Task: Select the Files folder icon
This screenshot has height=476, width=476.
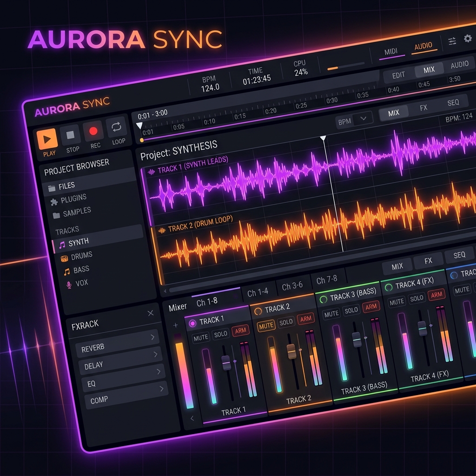Action: 52,188
